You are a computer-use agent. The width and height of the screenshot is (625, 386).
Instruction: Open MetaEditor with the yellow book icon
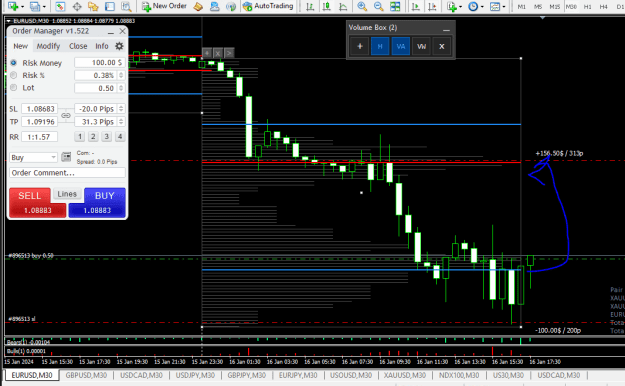[x=198, y=6]
